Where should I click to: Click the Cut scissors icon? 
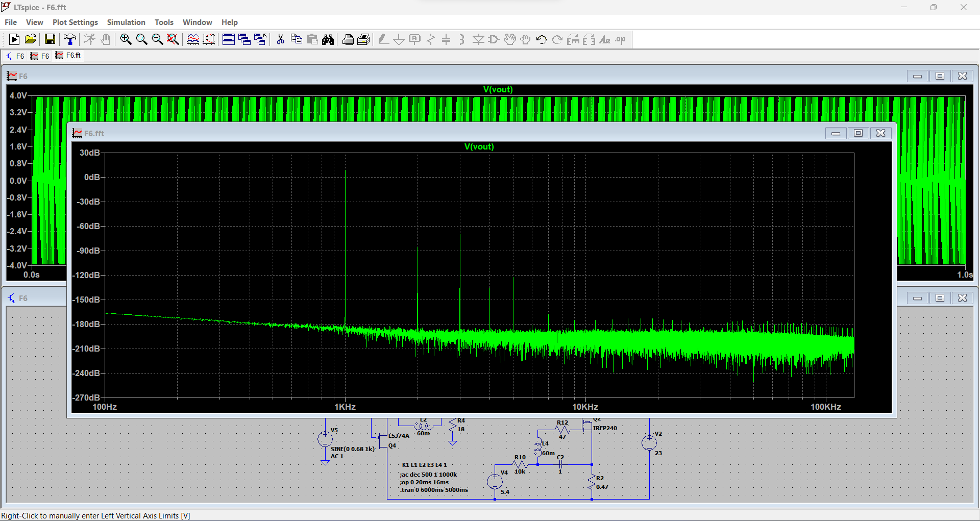[280, 39]
